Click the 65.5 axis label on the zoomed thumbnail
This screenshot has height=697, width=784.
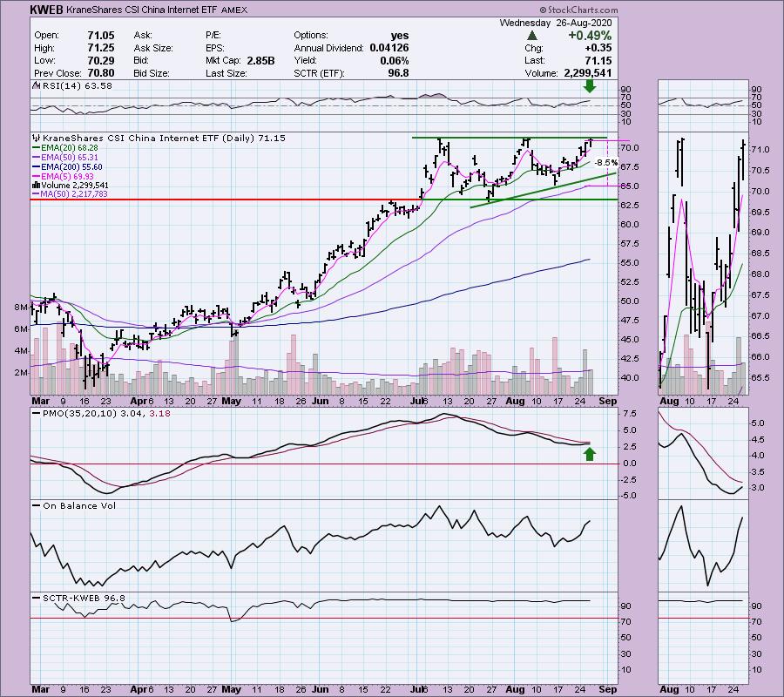pyautogui.click(x=760, y=377)
